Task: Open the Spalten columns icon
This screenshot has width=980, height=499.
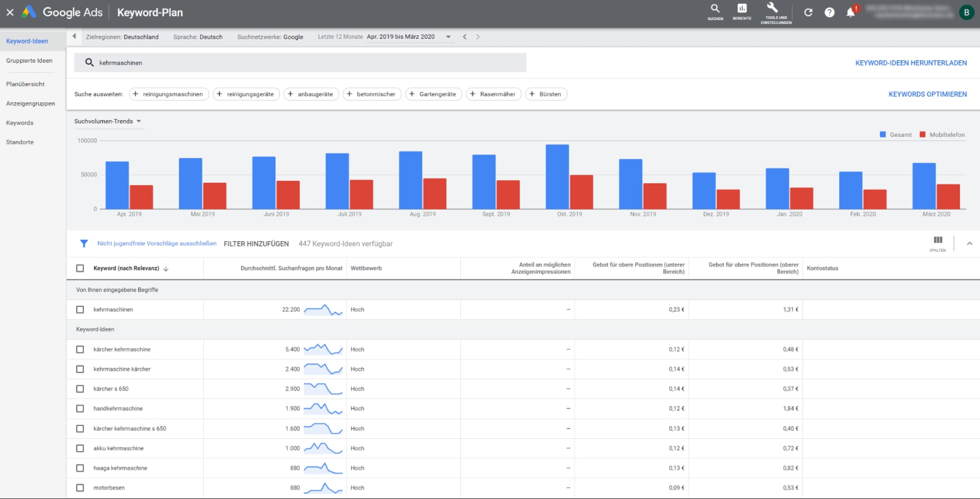Action: click(938, 243)
